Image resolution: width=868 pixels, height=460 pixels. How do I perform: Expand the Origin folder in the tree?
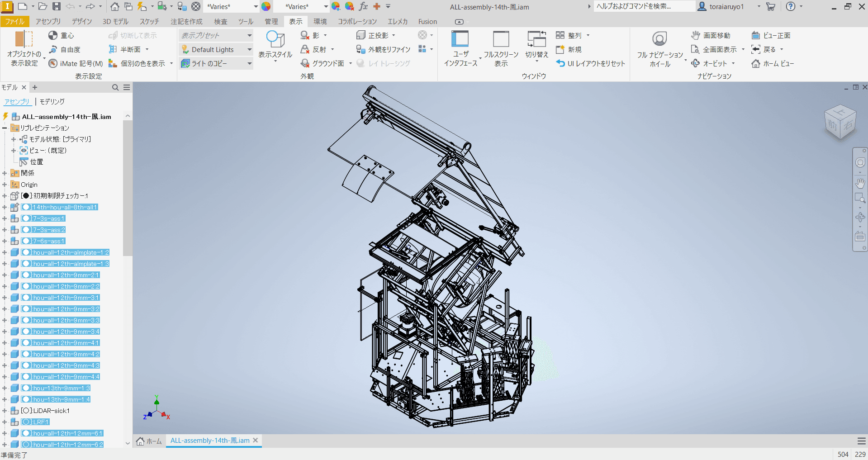[5, 185]
